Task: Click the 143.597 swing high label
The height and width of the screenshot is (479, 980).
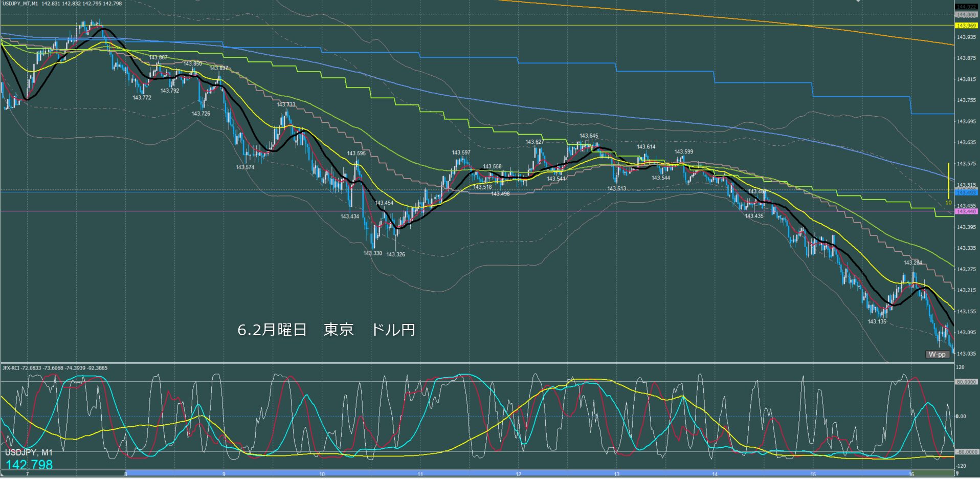Action: pos(461,152)
